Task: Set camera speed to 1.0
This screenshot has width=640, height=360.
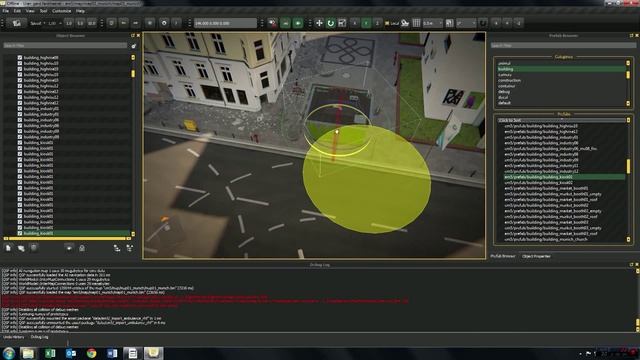Action: [69, 23]
